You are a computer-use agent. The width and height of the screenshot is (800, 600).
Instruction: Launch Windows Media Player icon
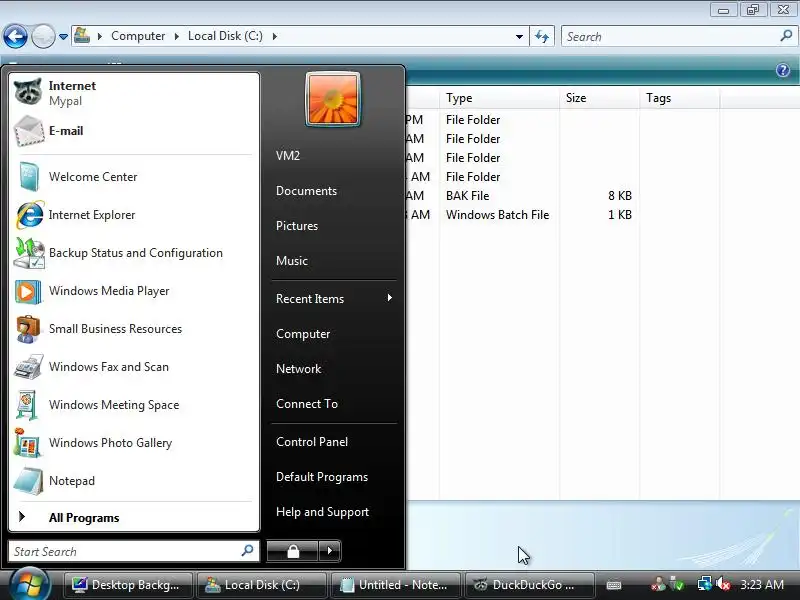pyautogui.click(x=28, y=291)
